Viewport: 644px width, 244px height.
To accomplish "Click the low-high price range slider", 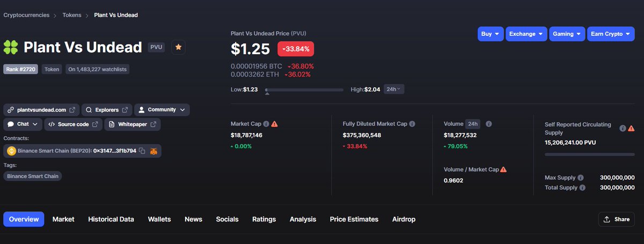I will coord(304,90).
